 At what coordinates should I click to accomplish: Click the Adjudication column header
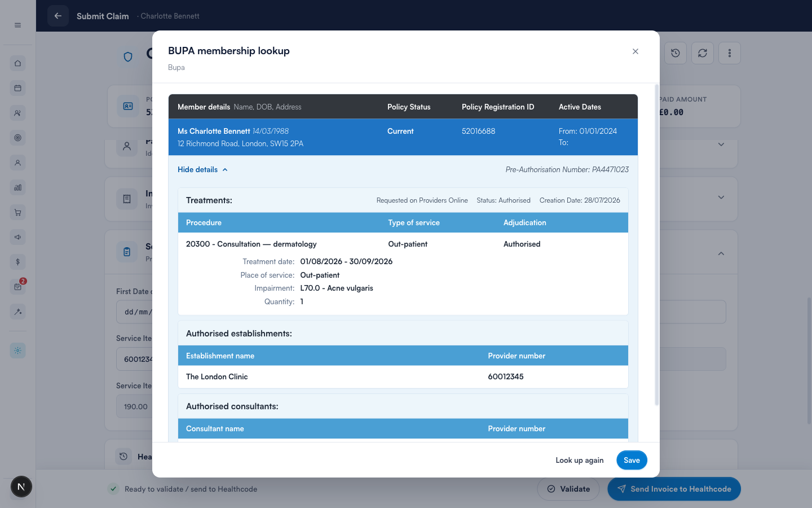tap(525, 222)
